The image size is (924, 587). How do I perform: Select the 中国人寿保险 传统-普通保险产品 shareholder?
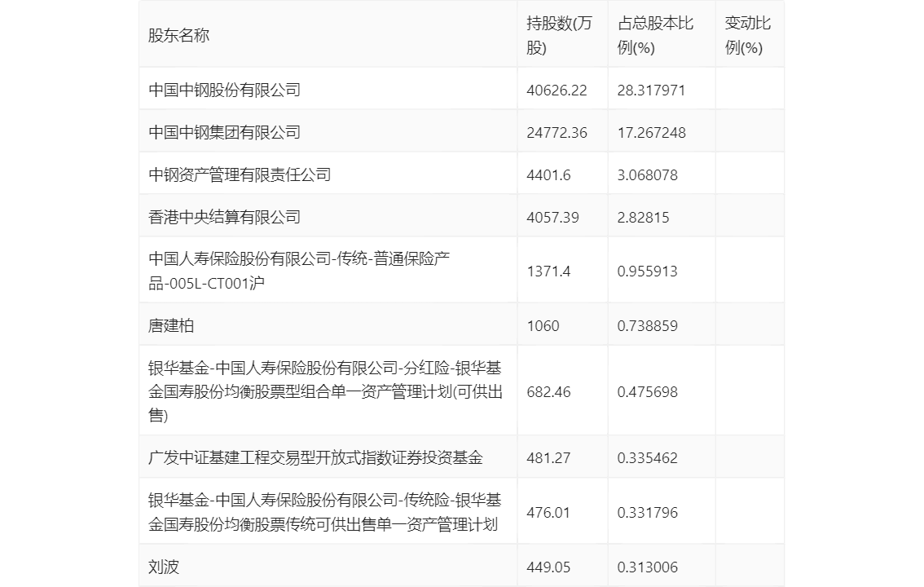pyautogui.click(x=299, y=271)
